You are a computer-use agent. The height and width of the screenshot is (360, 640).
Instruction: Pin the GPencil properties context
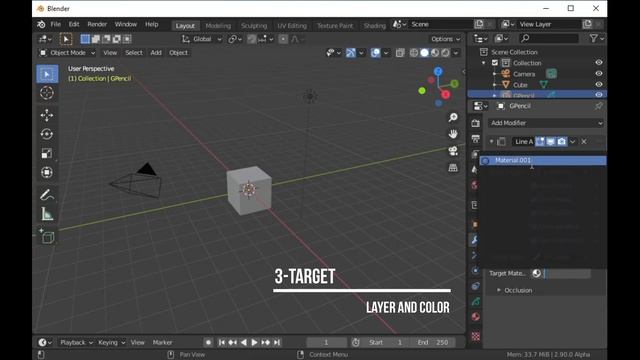coord(598,106)
